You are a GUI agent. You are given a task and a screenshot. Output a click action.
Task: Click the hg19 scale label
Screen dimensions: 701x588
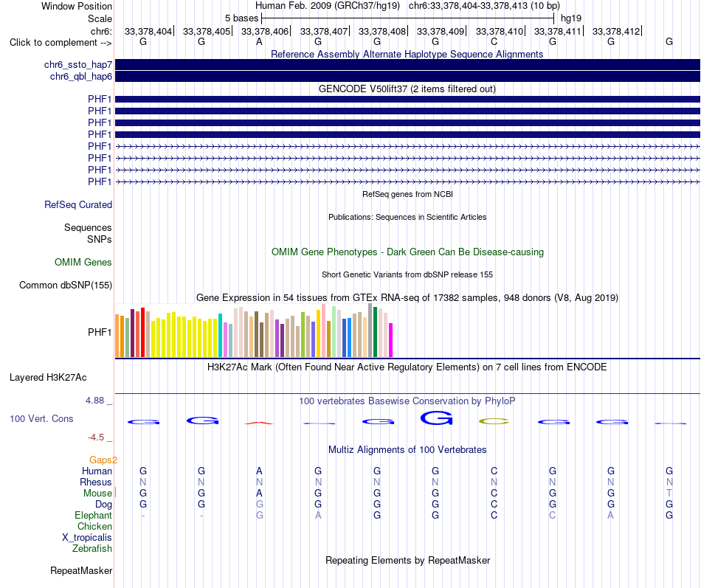pyautogui.click(x=571, y=18)
